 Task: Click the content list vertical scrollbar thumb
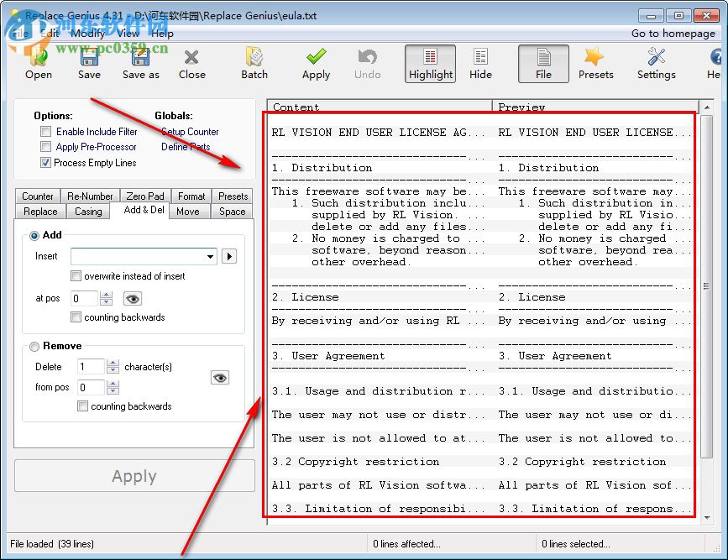pos(707,286)
